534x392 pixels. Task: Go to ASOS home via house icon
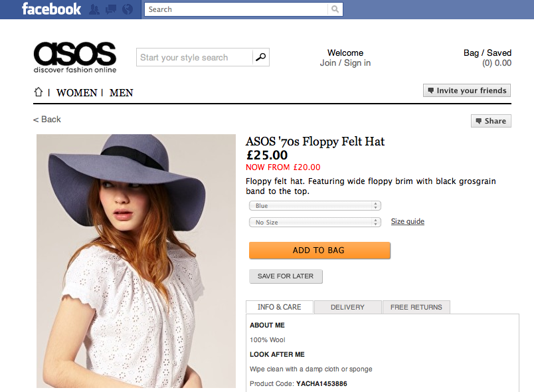click(39, 92)
